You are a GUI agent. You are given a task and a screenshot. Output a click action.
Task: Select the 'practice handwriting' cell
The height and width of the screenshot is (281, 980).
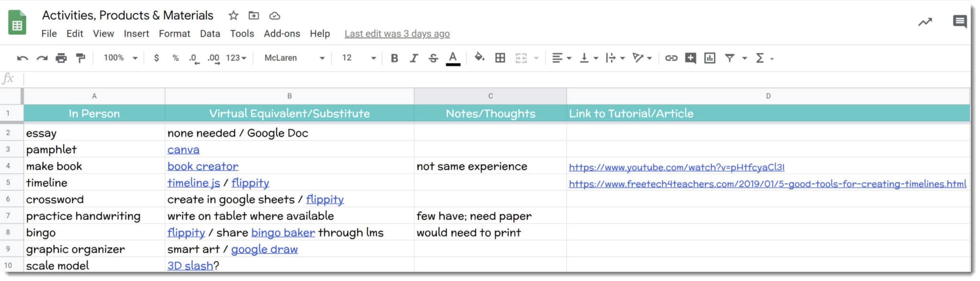94,216
